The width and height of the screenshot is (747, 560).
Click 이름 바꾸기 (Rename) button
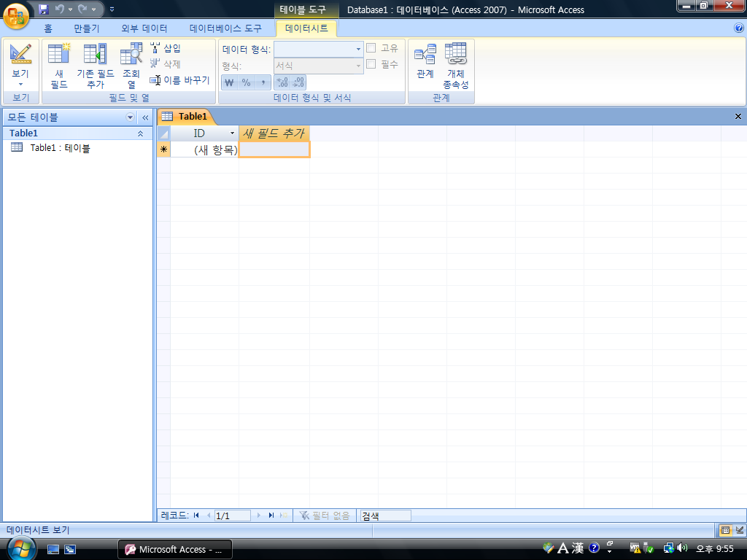click(179, 80)
